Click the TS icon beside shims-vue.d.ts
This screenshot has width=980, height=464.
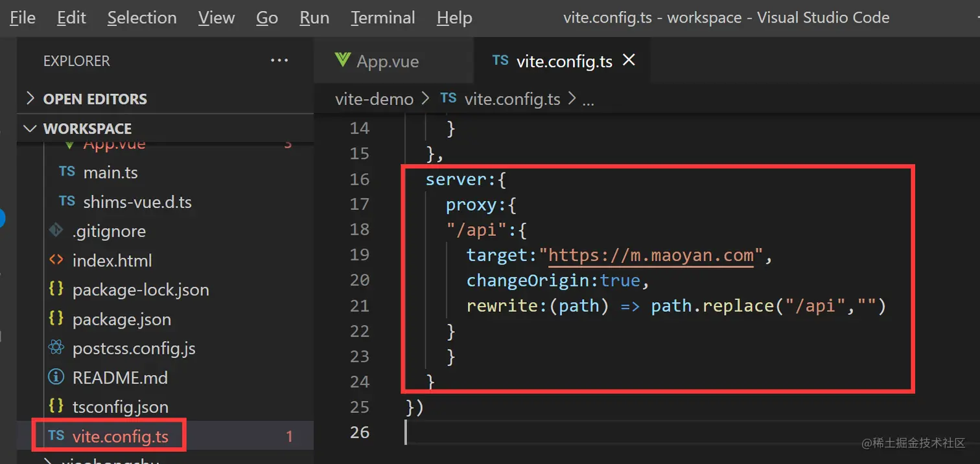coord(67,201)
